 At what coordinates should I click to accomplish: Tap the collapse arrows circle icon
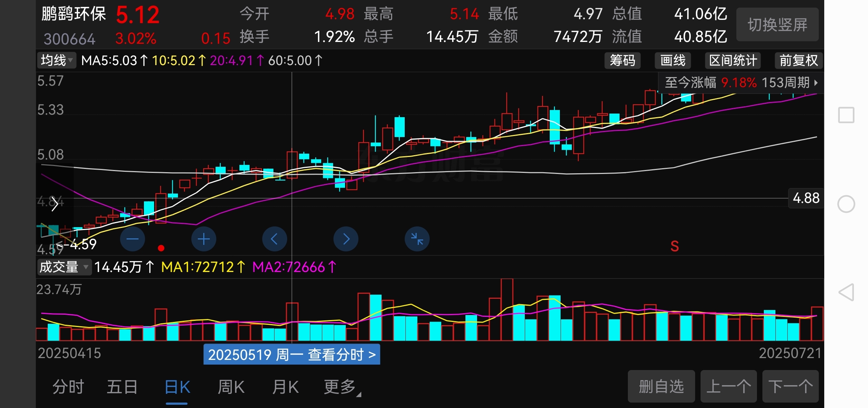tap(417, 239)
